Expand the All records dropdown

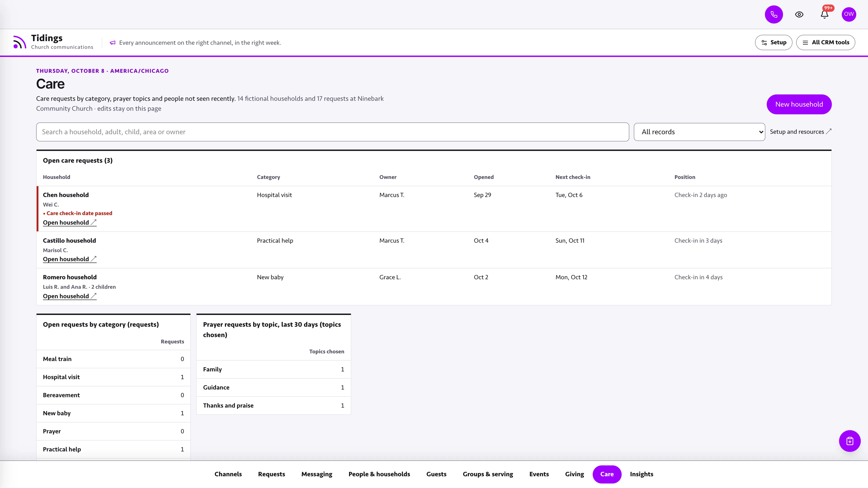tap(699, 132)
